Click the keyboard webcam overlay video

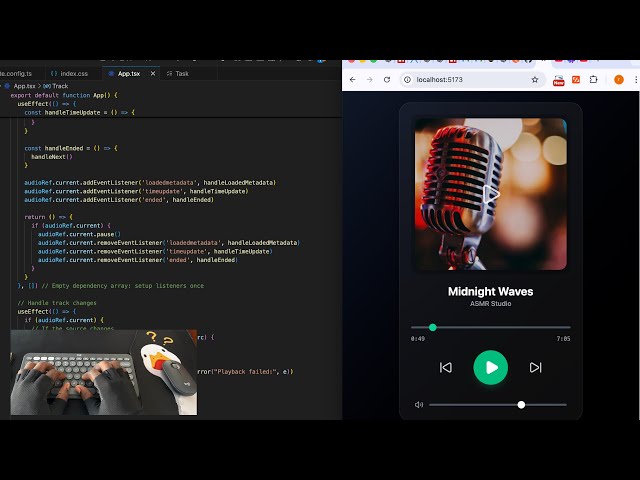[104, 373]
